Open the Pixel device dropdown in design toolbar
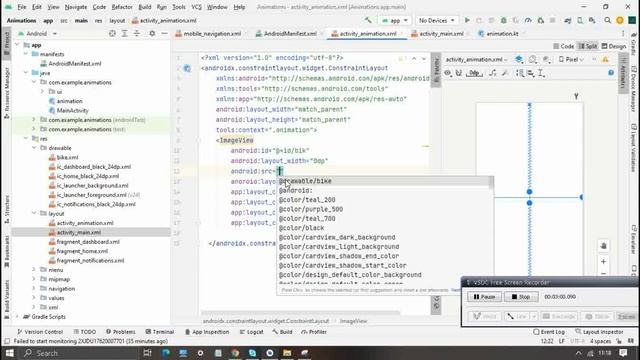 [571, 60]
